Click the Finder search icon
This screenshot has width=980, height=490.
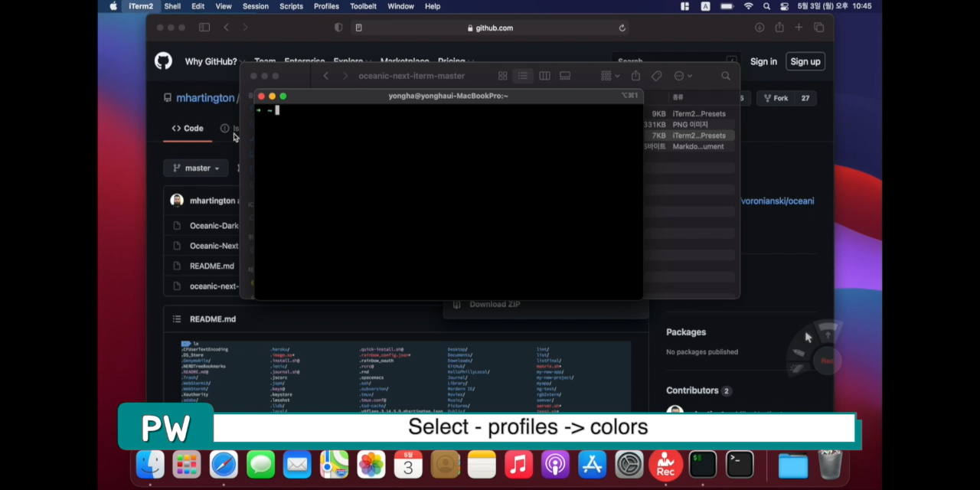point(725,76)
